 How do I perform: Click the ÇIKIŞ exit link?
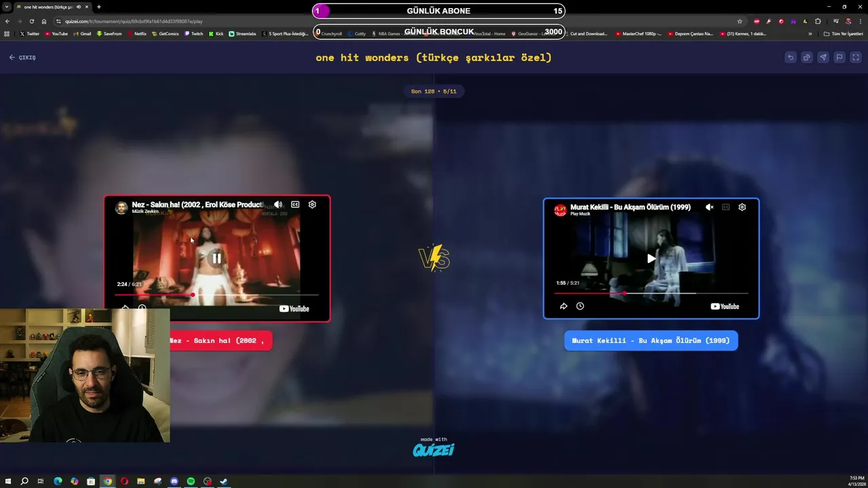point(22,58)
